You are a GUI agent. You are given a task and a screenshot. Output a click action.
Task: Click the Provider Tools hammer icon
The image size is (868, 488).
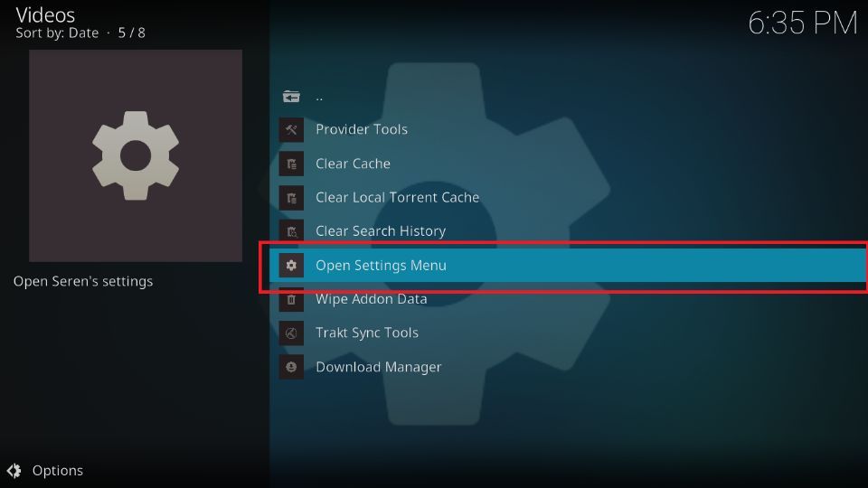coord(291,130)
